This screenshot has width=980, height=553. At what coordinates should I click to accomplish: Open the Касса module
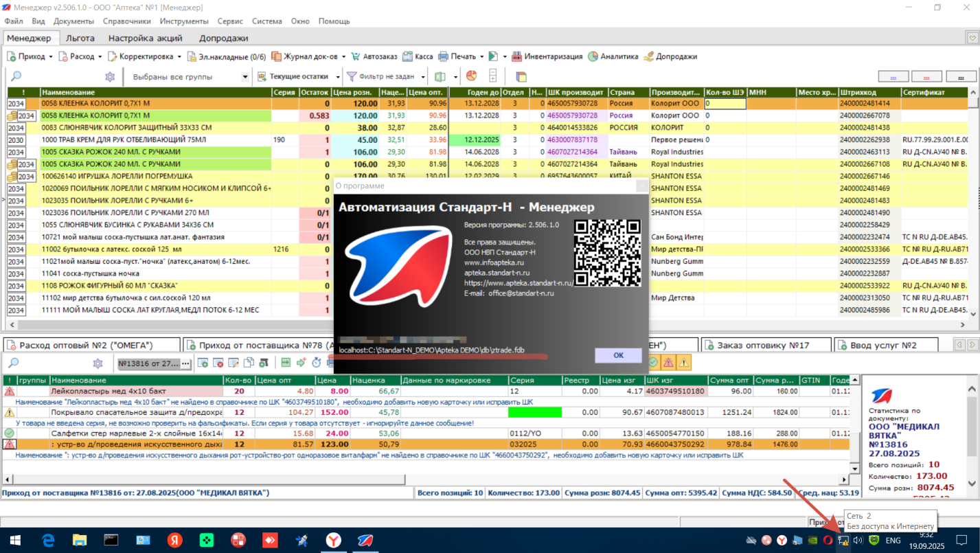click(418, 56)
